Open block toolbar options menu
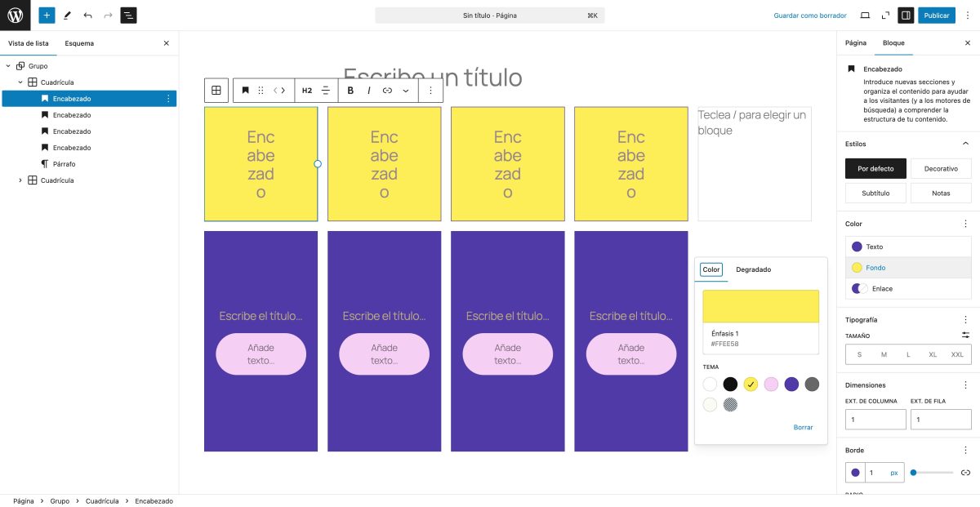The image size is (980, 507). tap(430, 91)
